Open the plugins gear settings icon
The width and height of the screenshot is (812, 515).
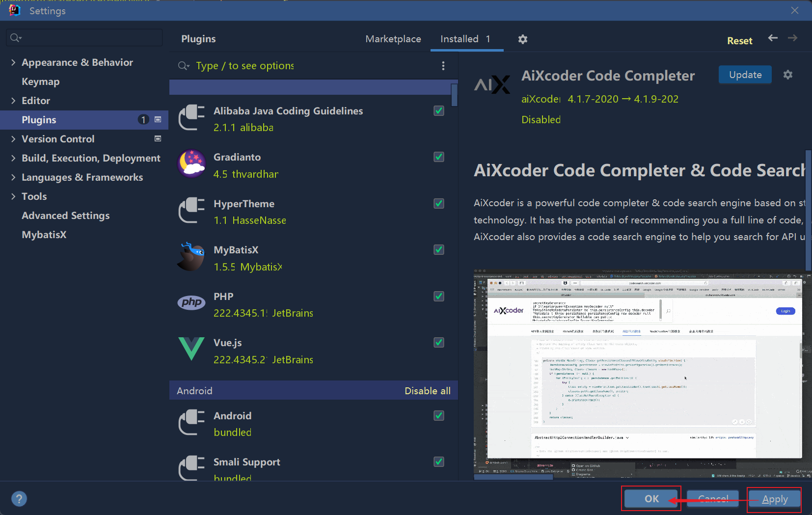[x=523, y=39]
